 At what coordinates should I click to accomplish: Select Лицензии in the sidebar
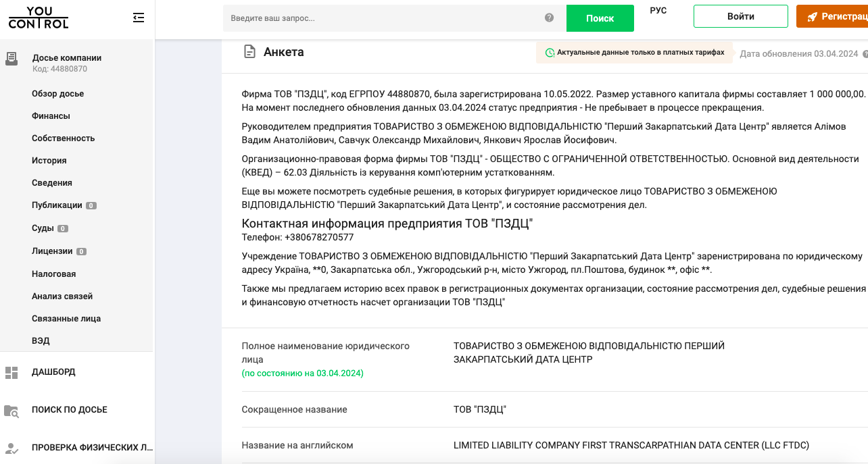52,251
